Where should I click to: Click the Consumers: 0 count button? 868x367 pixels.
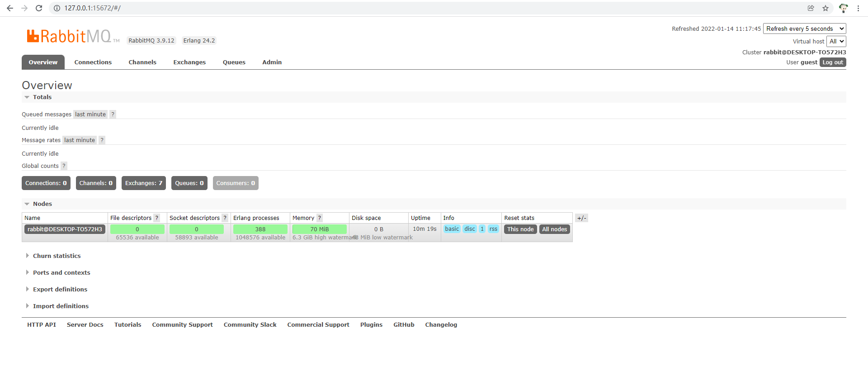pos(236,183)
